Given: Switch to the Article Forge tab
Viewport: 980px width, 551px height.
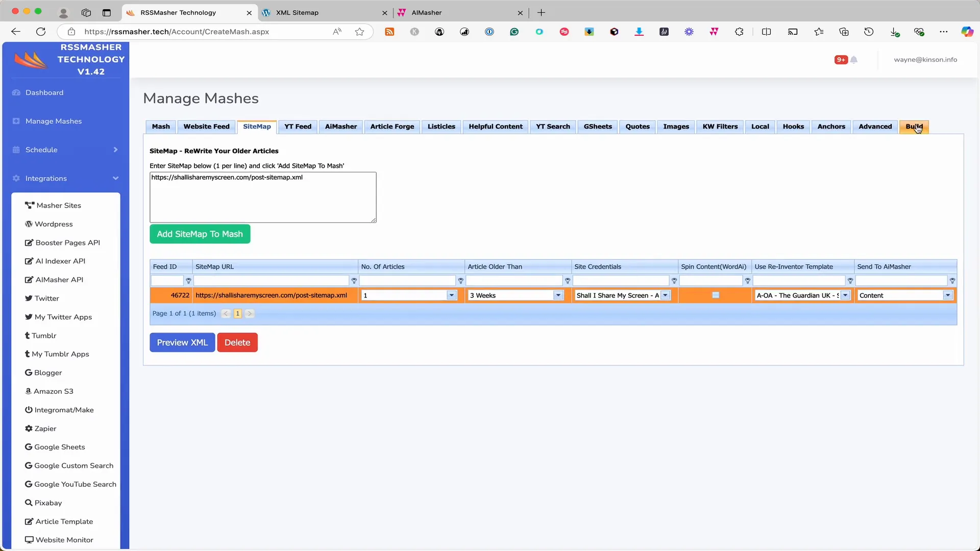Looking at the screenshot, I should 392,127.
